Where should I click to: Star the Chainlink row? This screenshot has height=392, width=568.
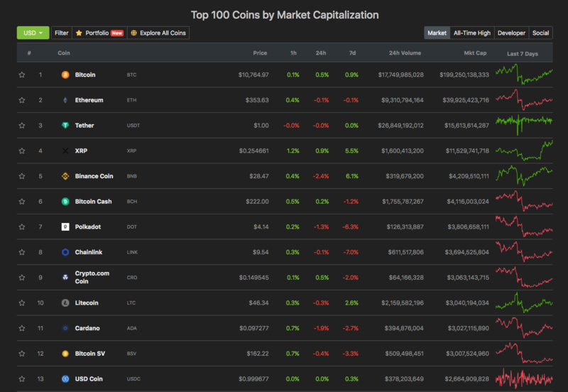click(x=22, y=252)
